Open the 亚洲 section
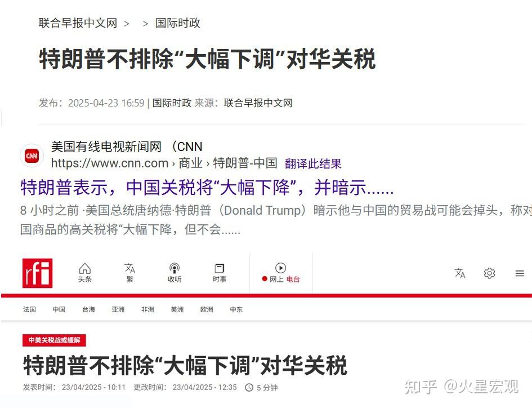The width and height of the screenshot is (532, 408). click(118, 309)
